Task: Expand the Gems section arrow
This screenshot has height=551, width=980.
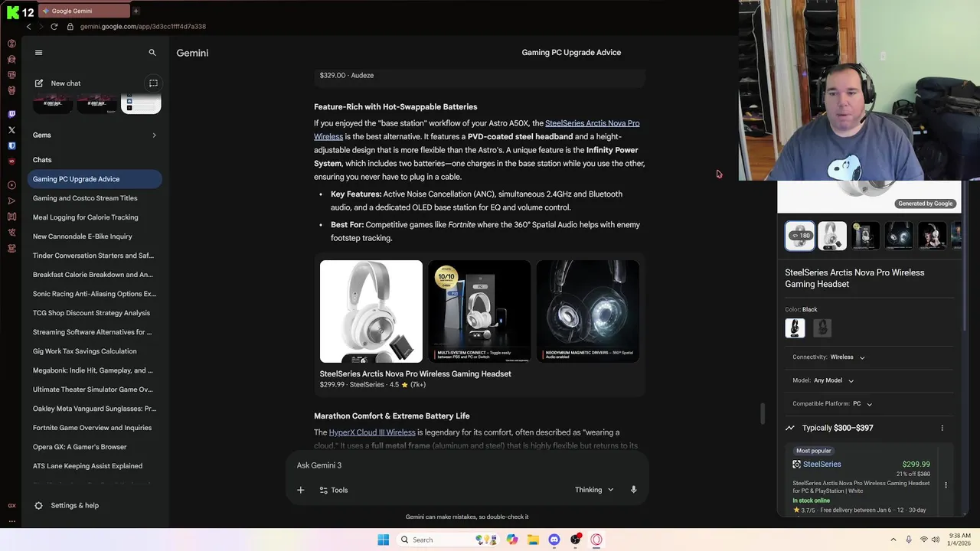Action: [154, 135]
